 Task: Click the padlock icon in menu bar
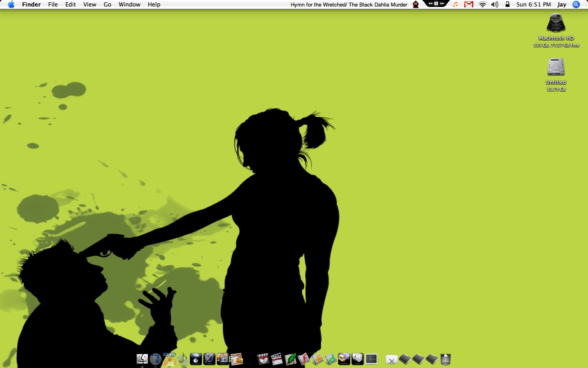point(507,4)
